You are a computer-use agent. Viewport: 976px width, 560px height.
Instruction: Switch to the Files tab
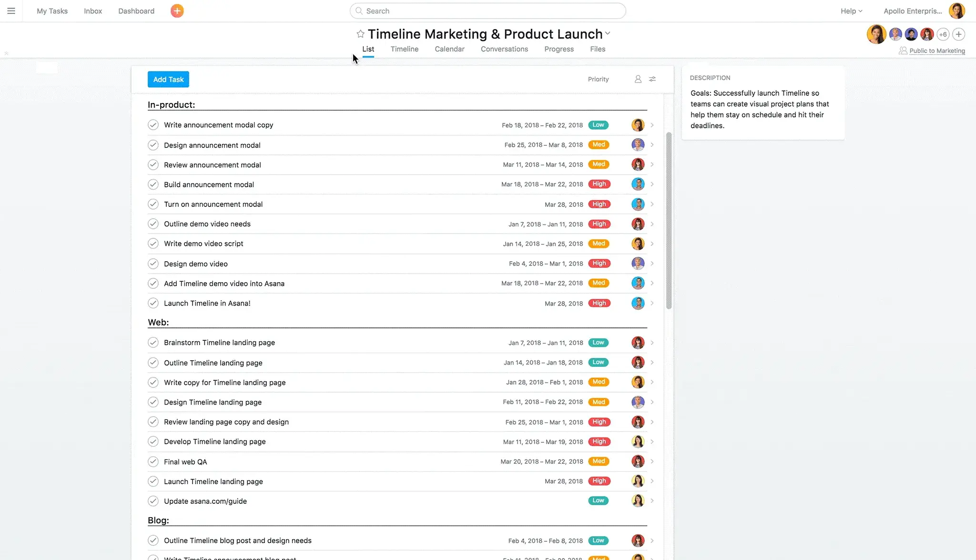[x=598, y=49]
